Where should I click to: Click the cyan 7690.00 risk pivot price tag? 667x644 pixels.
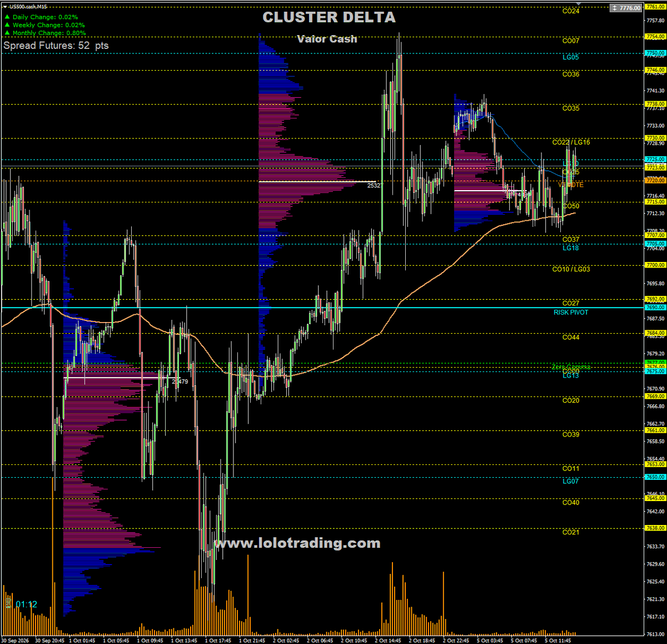click(x=655, y=308)
